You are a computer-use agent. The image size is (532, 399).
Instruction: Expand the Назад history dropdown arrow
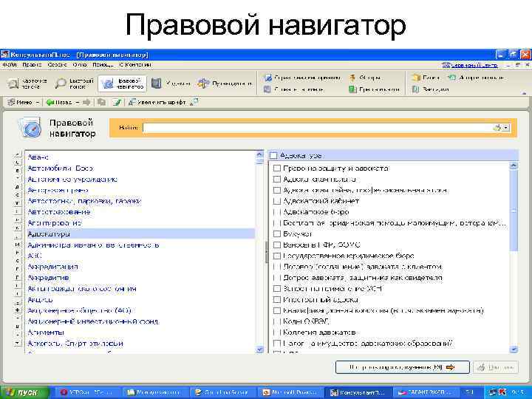[78, 102]
